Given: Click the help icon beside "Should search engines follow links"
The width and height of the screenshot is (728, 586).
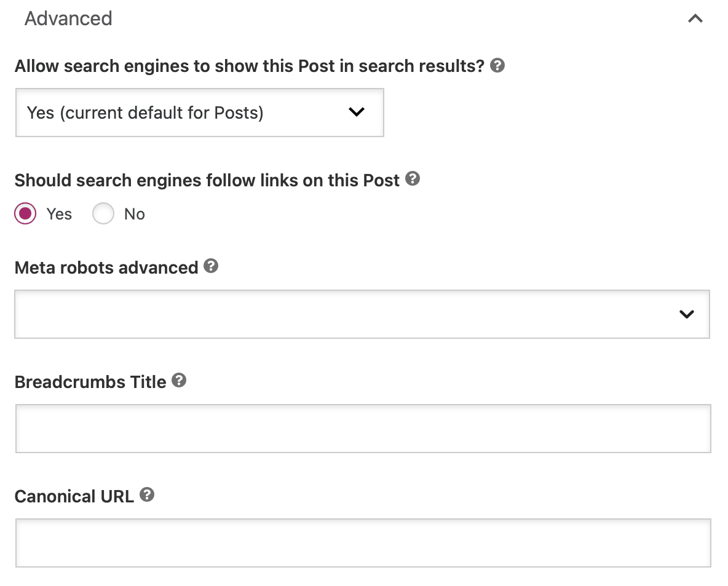Looking at the screenshot, I should [413, 179].
